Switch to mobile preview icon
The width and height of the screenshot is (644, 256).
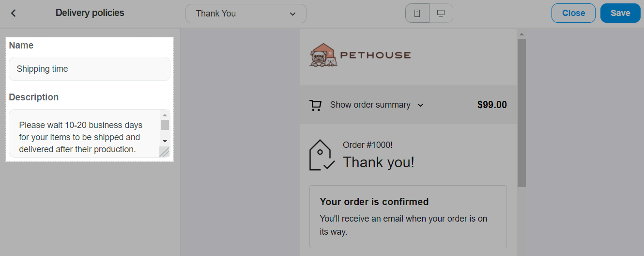click(x=417, y=14)
